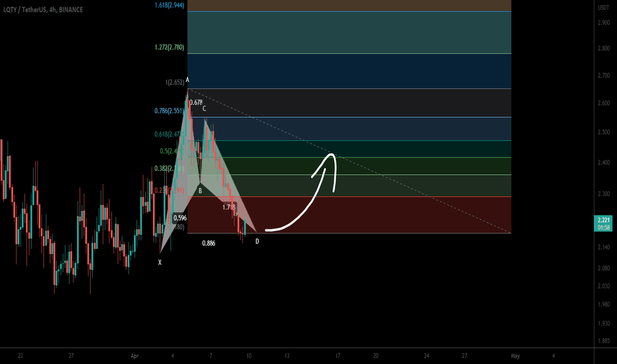Image resolution: width=617 pixels, height=364 pixels.
Task: Click the 17 date label
Action: click(338, 356)
